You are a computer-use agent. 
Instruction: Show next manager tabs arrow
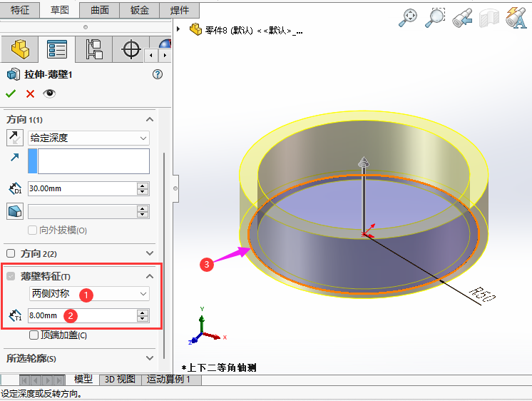[x=165, y=56]
